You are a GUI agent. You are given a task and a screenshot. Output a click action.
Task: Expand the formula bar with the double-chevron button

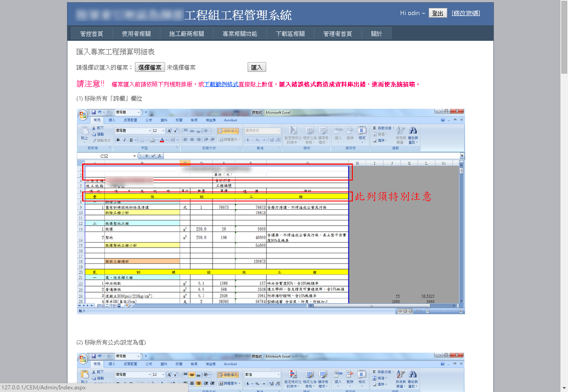[x=462, y=156]
